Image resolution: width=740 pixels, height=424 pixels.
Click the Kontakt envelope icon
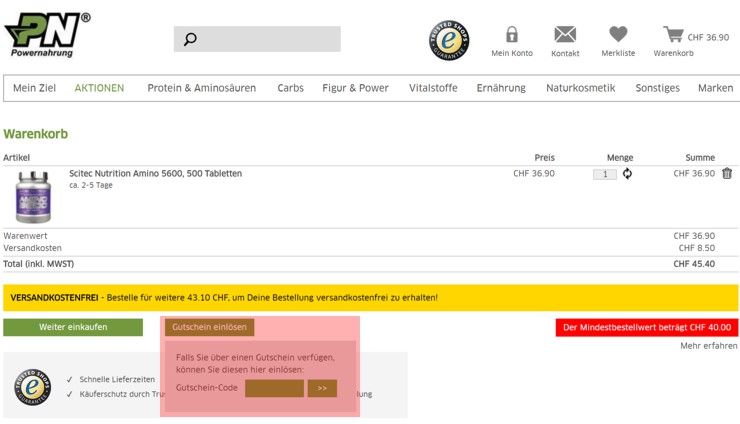[x=565, y=35]
